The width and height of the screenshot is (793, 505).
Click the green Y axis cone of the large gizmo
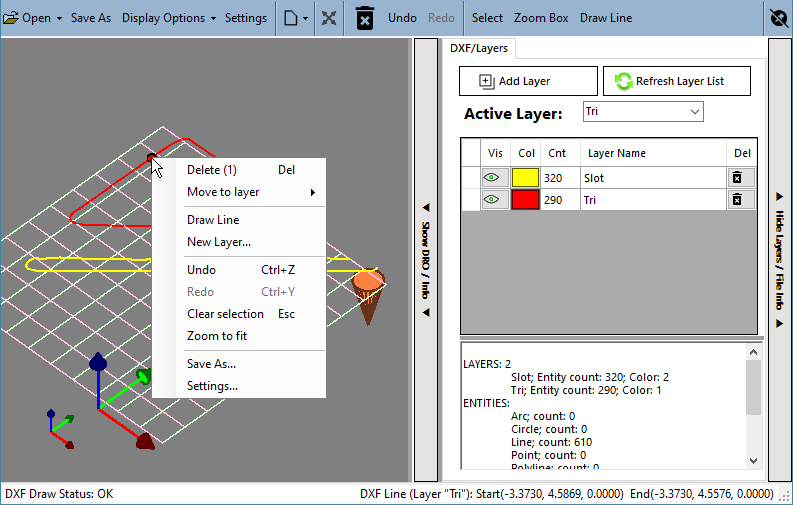144,376
